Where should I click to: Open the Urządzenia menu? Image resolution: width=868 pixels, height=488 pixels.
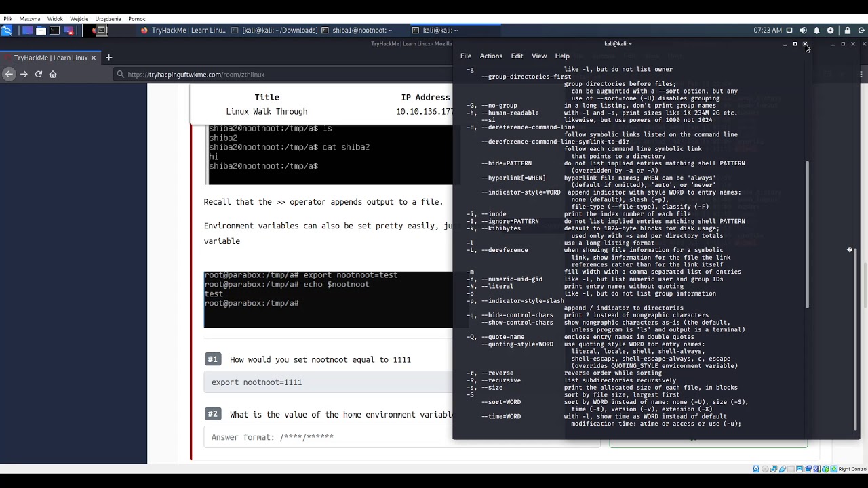pos(108,19)
